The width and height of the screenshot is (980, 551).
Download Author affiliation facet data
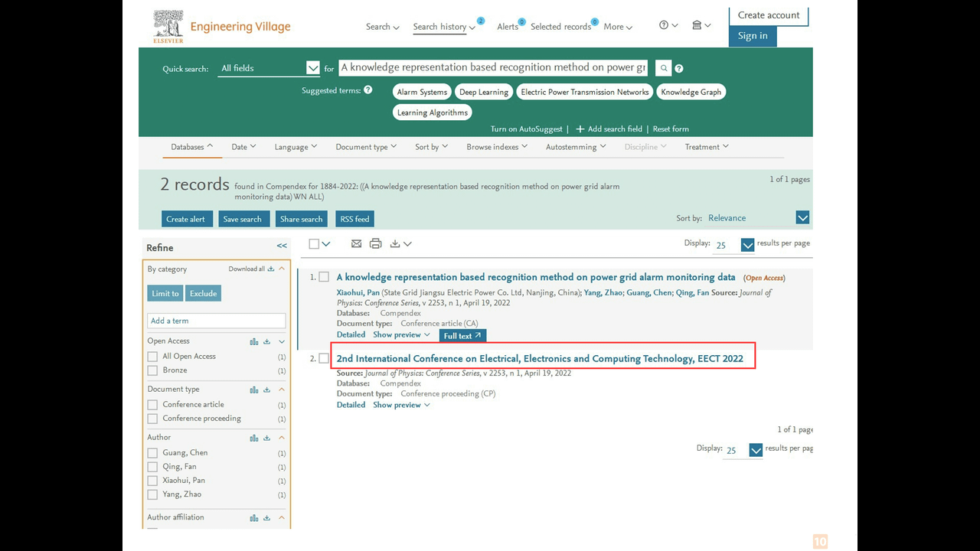click(267, 518)
